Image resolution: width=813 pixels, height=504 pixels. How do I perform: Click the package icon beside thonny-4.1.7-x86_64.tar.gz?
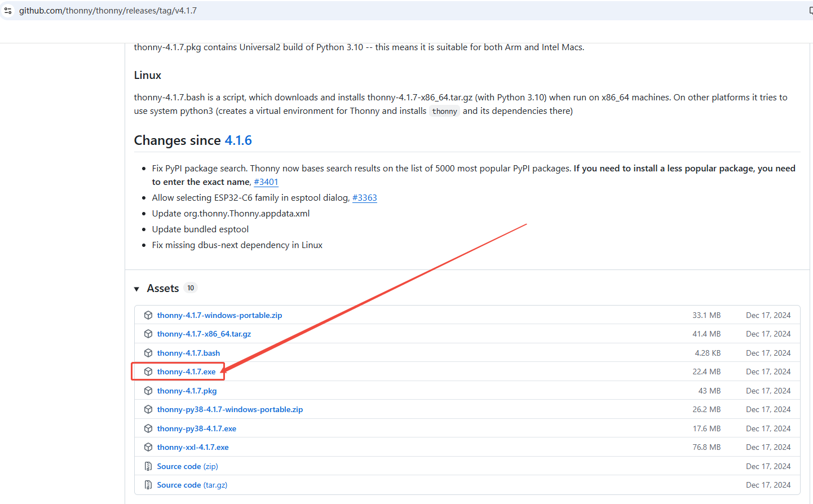(148, 334)
